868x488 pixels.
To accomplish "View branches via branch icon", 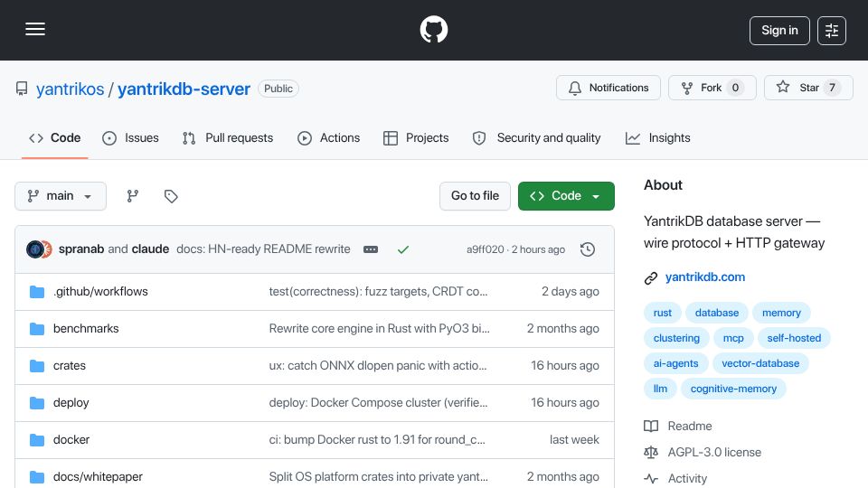I will 132,196.
